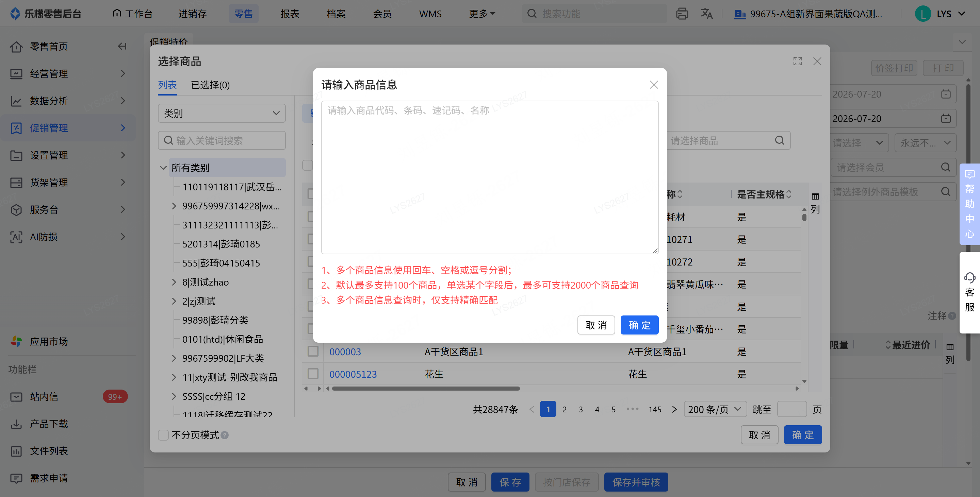
Task: Open the 类别 dropdown
Action: pyautogui.click(x=222, y=113)
